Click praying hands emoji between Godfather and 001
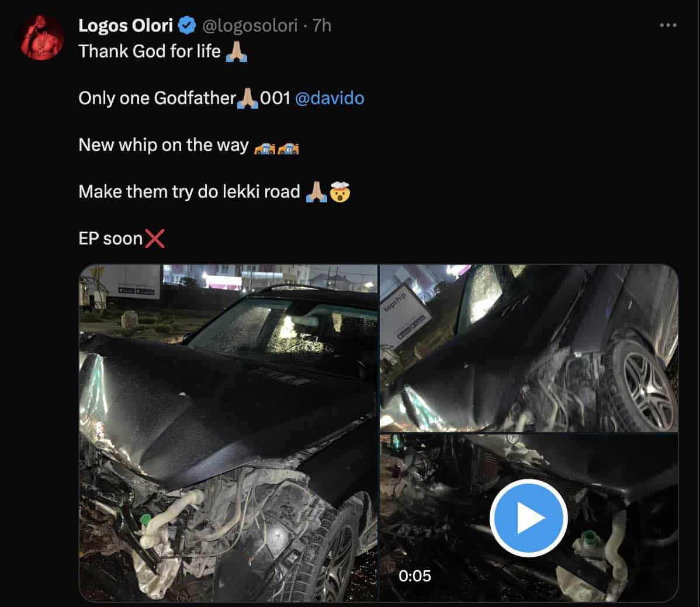 coord(248,98)
